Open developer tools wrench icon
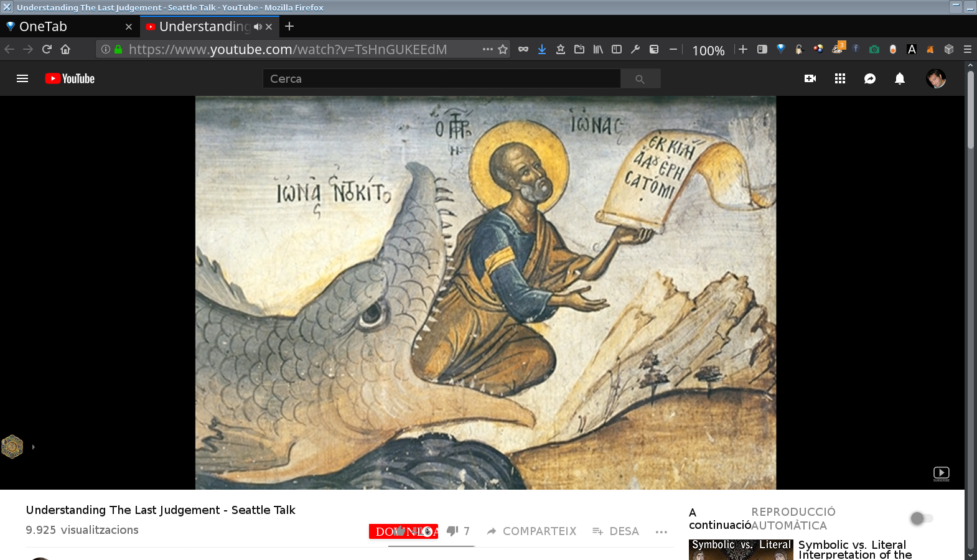The width and height of the screenshot is (977, 560). point(635,49)
